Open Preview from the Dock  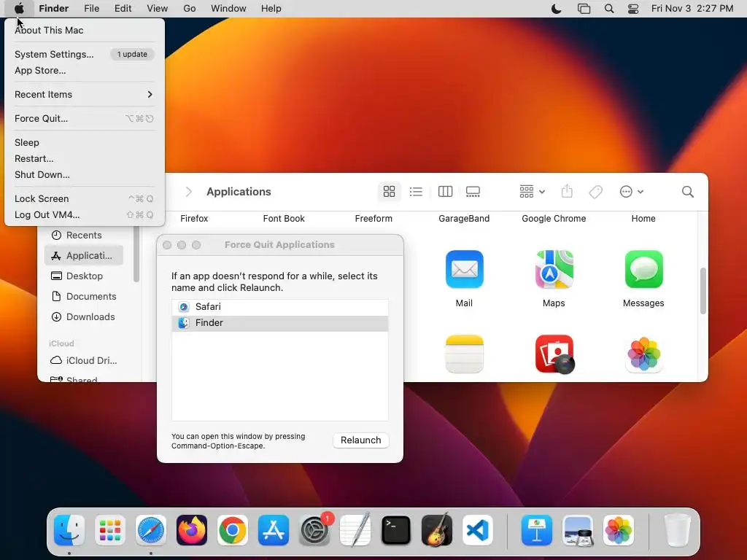tap(578, 530)
